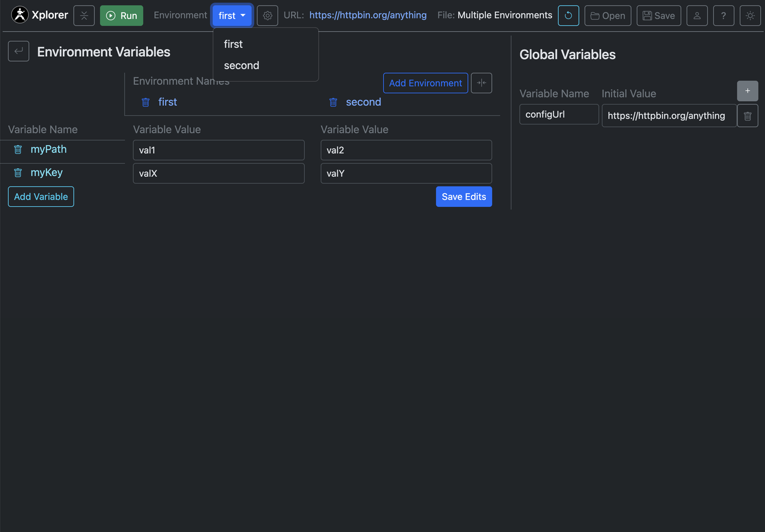Click the httpbin.org/anything URL link
The width and height of the screenshot is (765, 532).
pos(368,15)
